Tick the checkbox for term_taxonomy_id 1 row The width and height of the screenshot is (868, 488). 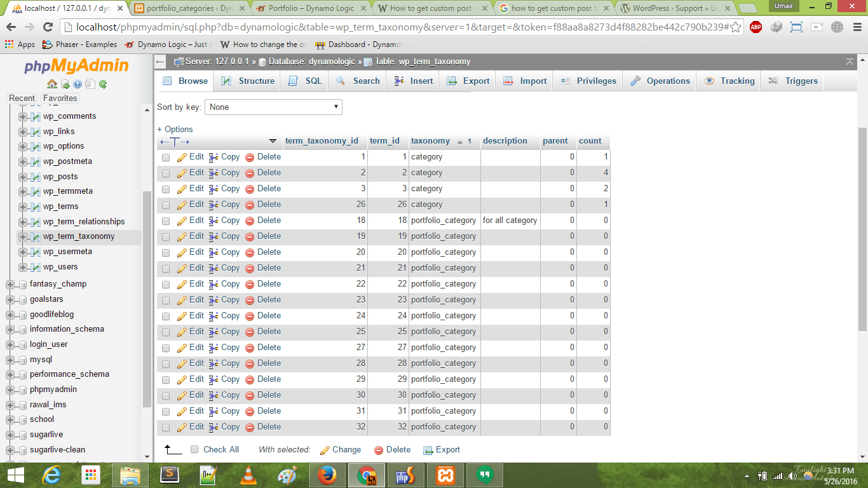pyautogui.click(x=166, y=158)
